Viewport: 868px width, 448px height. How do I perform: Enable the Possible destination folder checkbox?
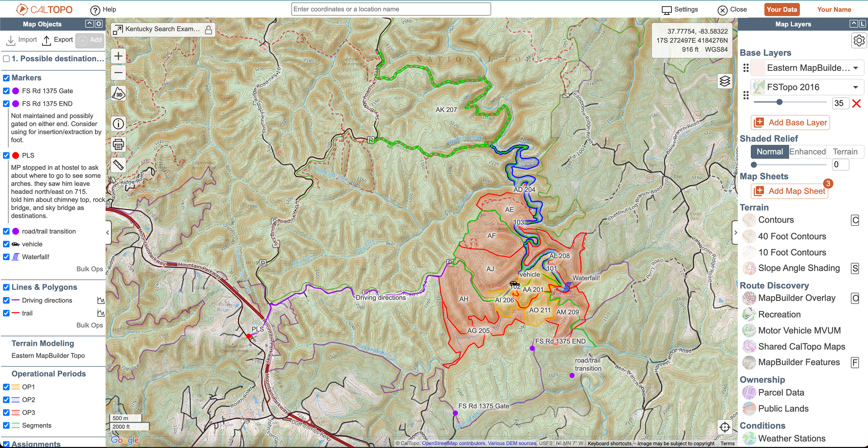coord(6,59)
